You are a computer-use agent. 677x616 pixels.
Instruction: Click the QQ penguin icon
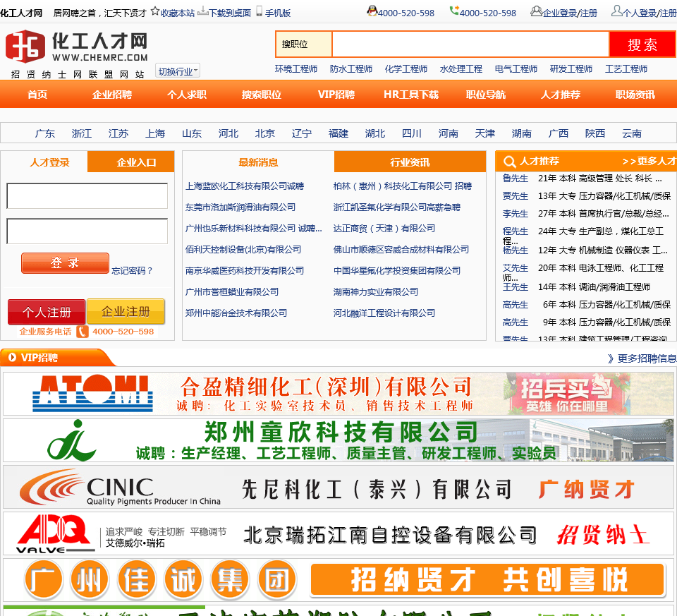point(372,11)
